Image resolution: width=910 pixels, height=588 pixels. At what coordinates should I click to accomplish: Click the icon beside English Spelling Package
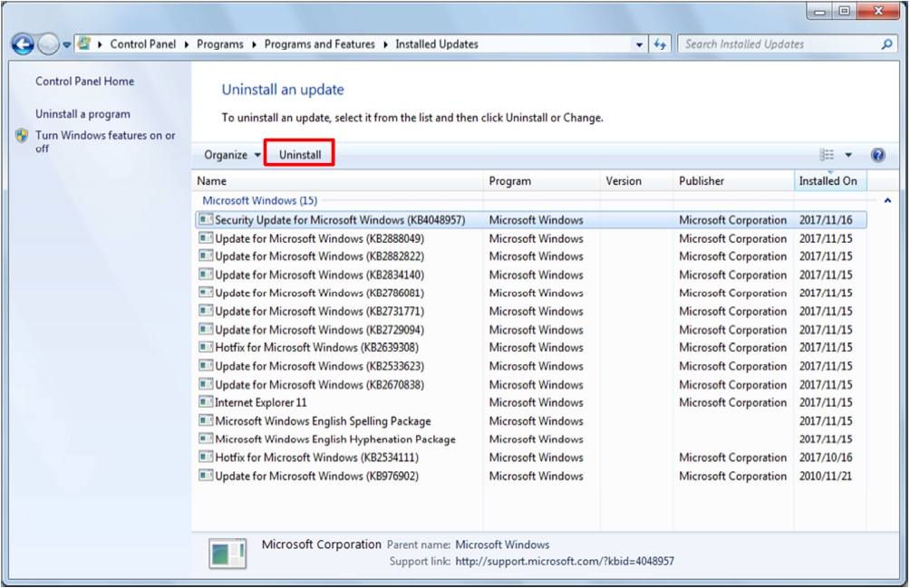pos(206,420)
